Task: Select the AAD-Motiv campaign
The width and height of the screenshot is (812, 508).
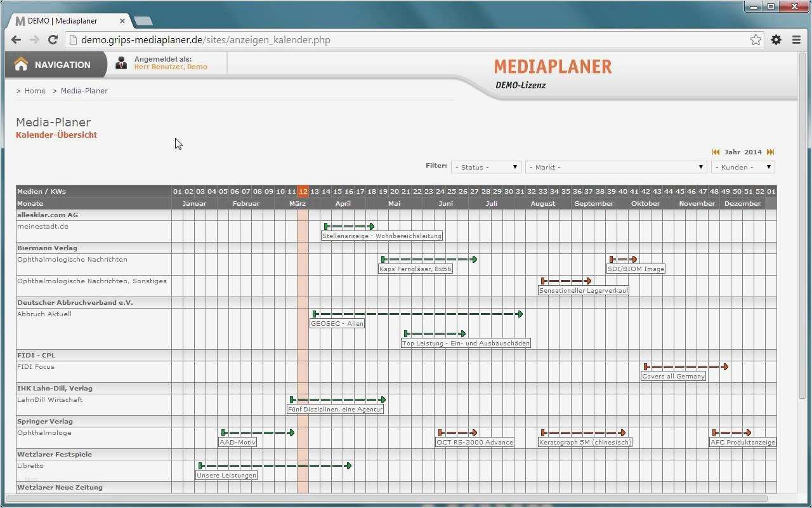Action: (x=238, y=442)
